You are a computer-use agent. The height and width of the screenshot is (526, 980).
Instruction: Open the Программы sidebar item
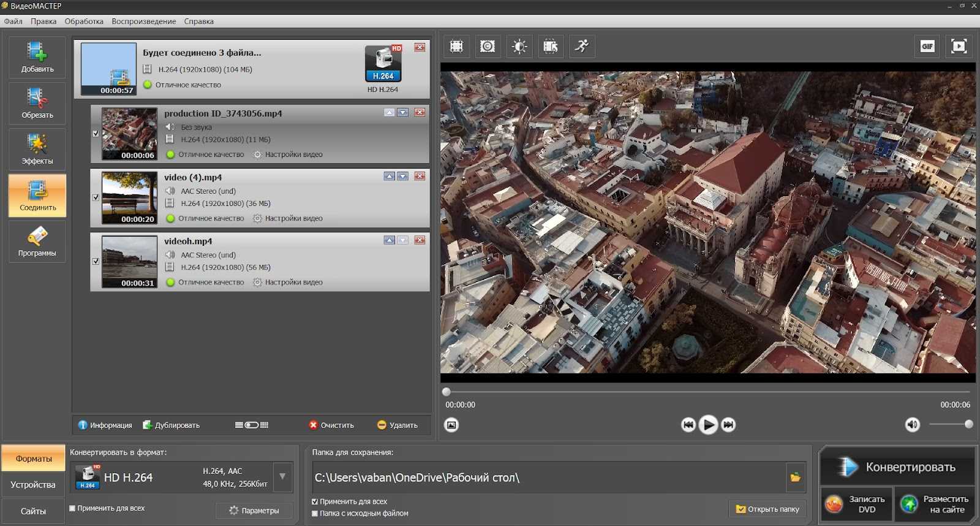click(37, 242)
